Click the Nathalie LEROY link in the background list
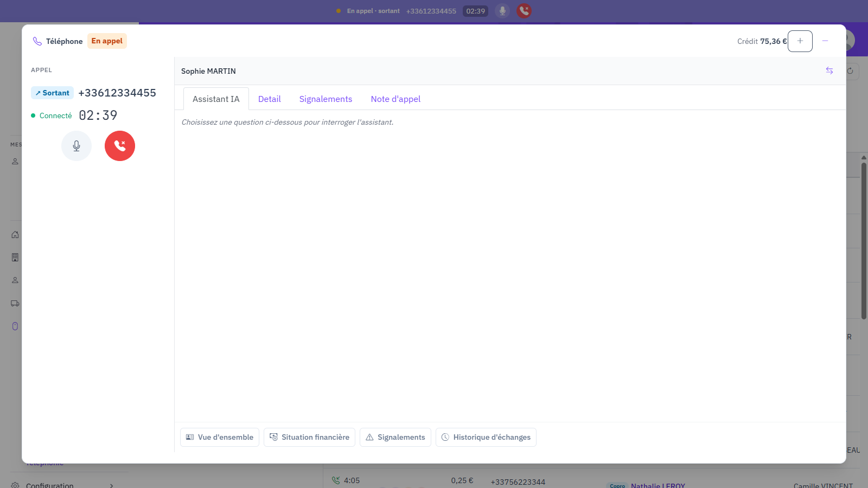Image resolution: width=868 pixels, height=488 pixels. point(658,486)
